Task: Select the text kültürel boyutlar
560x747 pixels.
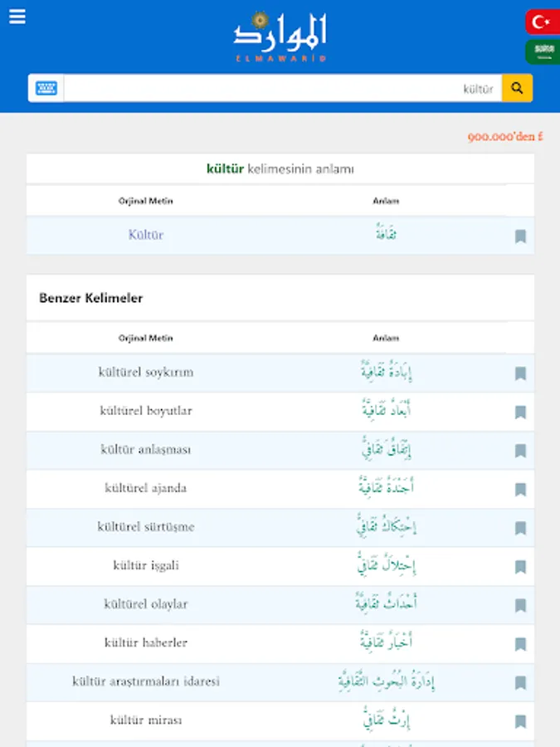Action: pos(146,411)
